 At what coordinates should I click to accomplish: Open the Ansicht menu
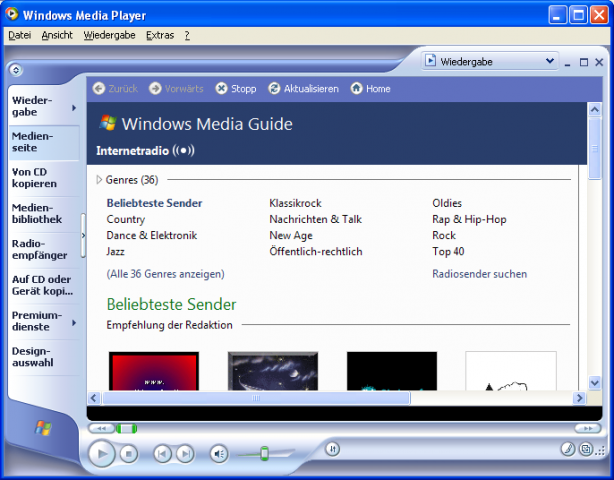pyautogui.click(x=57, y=35)
